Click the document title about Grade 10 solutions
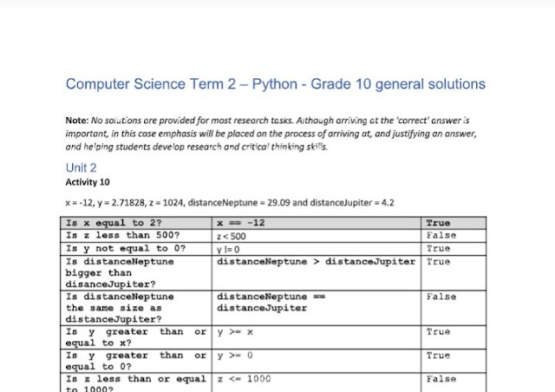Viewport: 555px width, 392px height. [x=275, y=84]
